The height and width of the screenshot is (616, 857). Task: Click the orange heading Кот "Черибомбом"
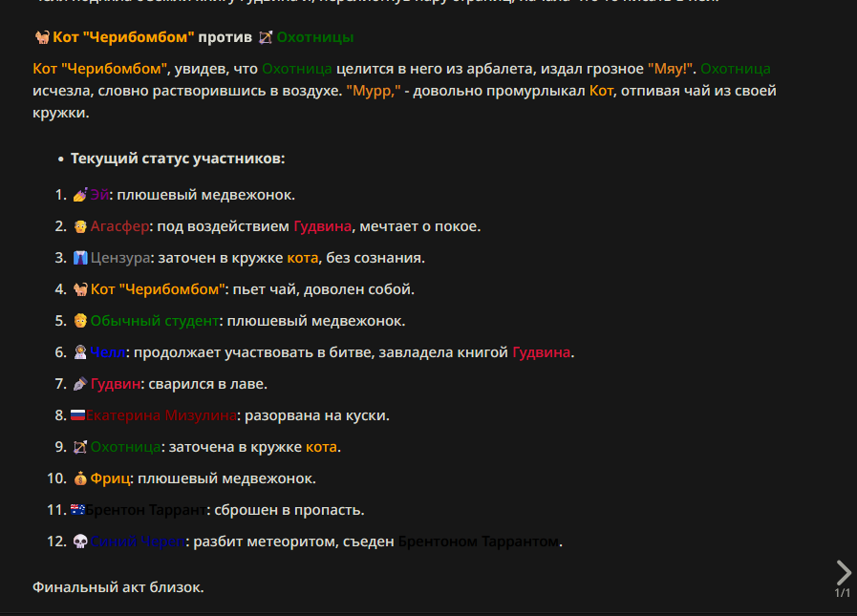tap(123, 37)
